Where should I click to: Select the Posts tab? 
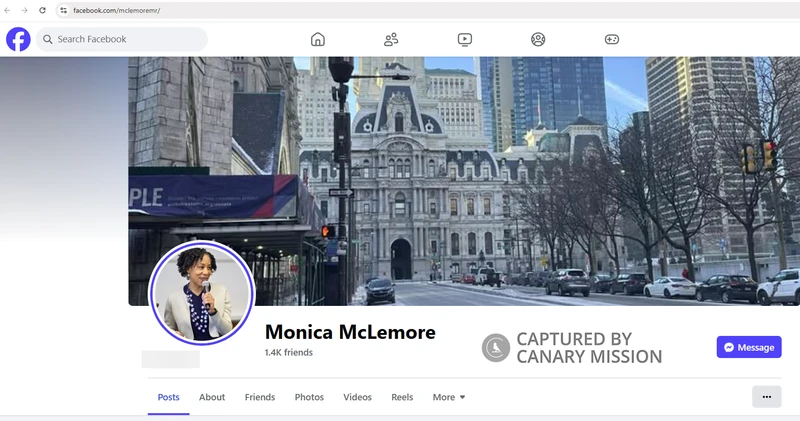coord(168,397)
